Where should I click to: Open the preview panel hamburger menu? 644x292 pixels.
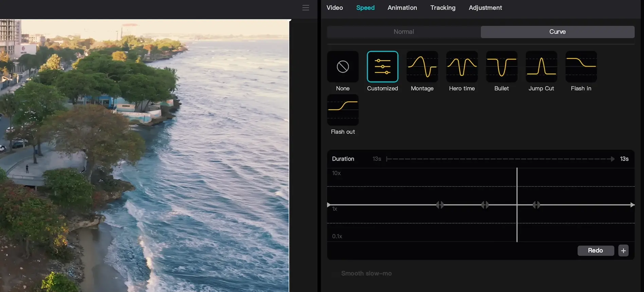pos(306,8)
